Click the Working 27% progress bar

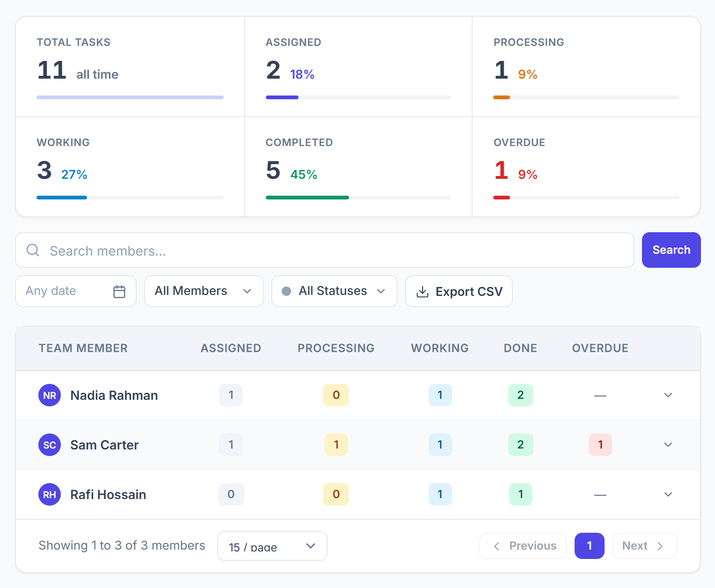(x=130, y=198)
